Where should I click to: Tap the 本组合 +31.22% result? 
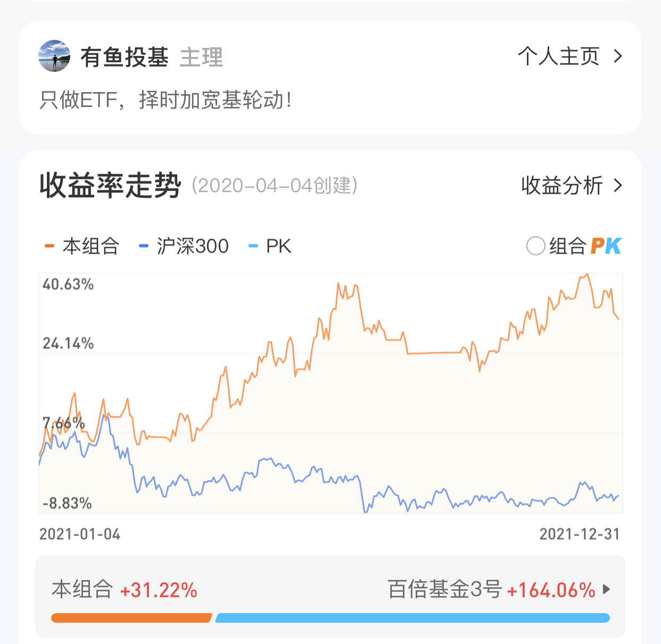click(x=125, y=590)
